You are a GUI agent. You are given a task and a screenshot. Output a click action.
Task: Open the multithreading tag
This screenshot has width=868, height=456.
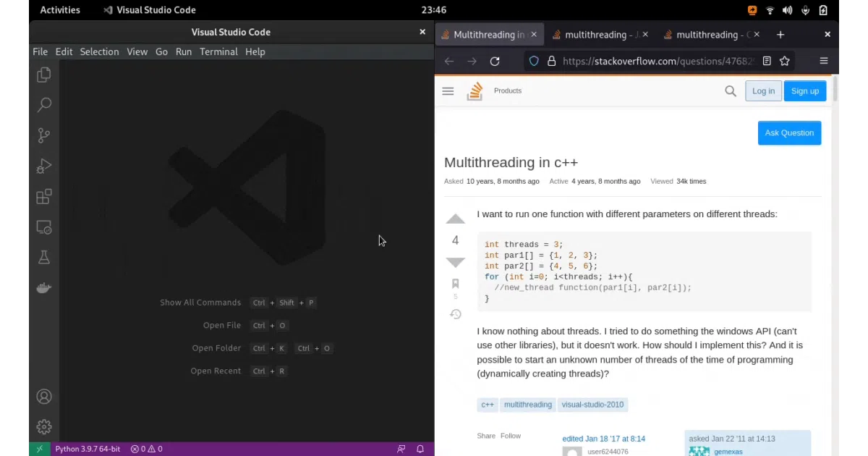click(528, 405)
